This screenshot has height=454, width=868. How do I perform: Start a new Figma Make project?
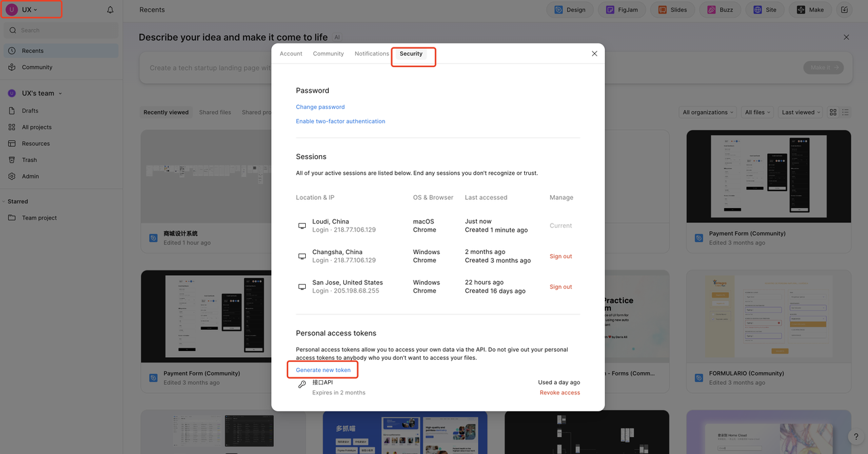[x=810, y=10]
